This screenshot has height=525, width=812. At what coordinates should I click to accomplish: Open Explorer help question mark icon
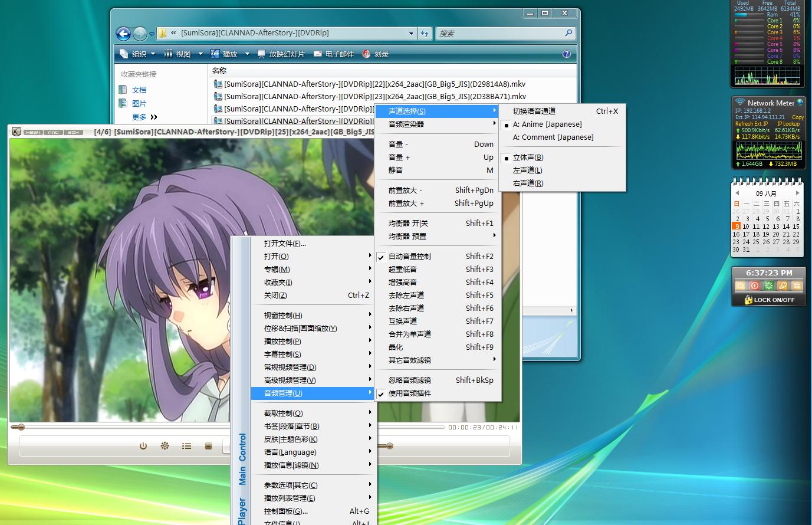click(x=567, y=54)
